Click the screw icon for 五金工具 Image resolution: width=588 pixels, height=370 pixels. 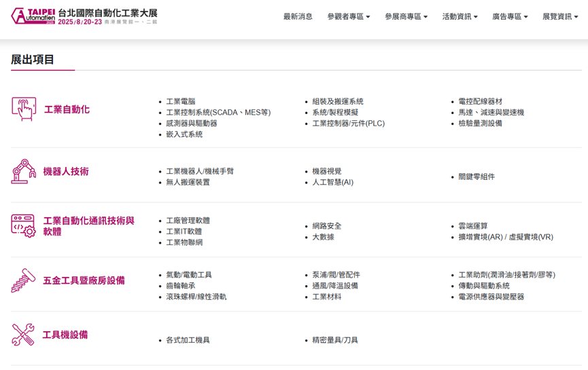point(24,280)
